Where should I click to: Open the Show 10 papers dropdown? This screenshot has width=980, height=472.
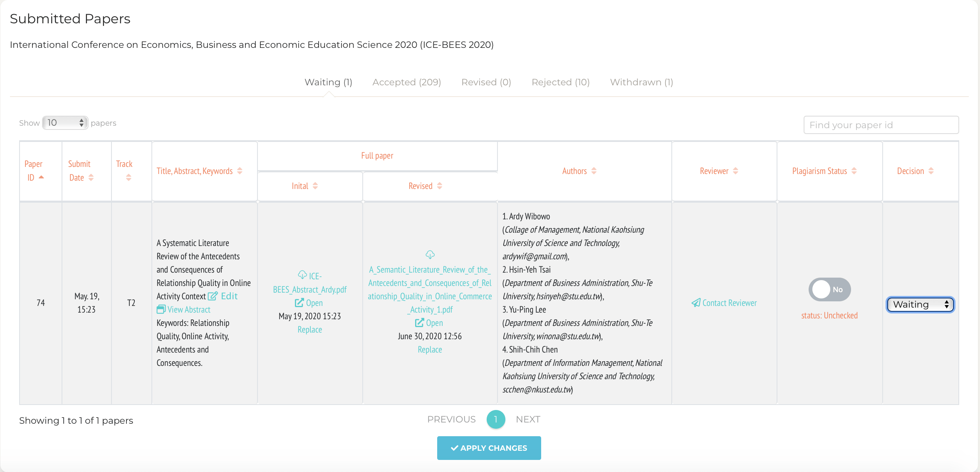[65, 123]
